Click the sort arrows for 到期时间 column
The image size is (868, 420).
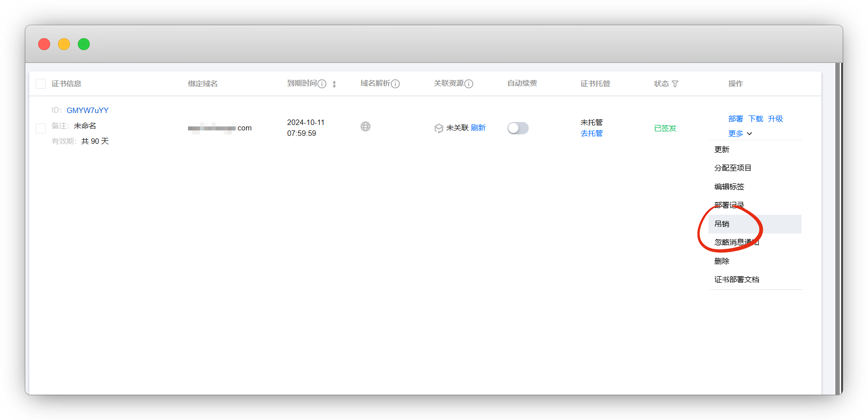click(x=334, y=84)
